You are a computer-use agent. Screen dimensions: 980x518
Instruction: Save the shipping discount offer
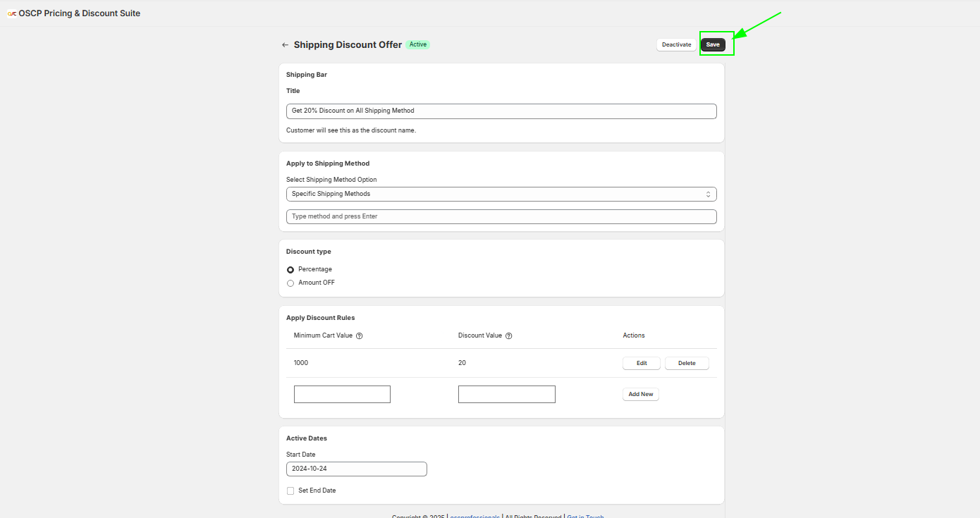click(713, 45)
